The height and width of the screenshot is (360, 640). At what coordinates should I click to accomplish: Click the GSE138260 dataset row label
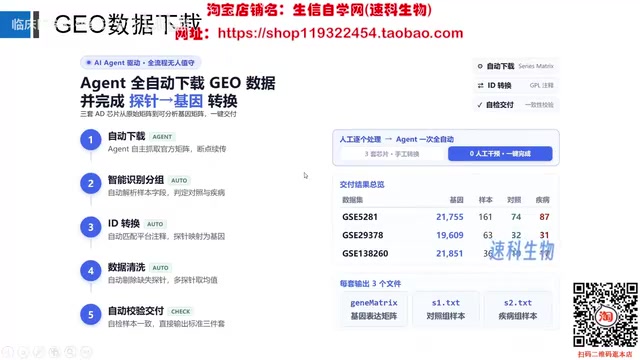coord(365,253)
